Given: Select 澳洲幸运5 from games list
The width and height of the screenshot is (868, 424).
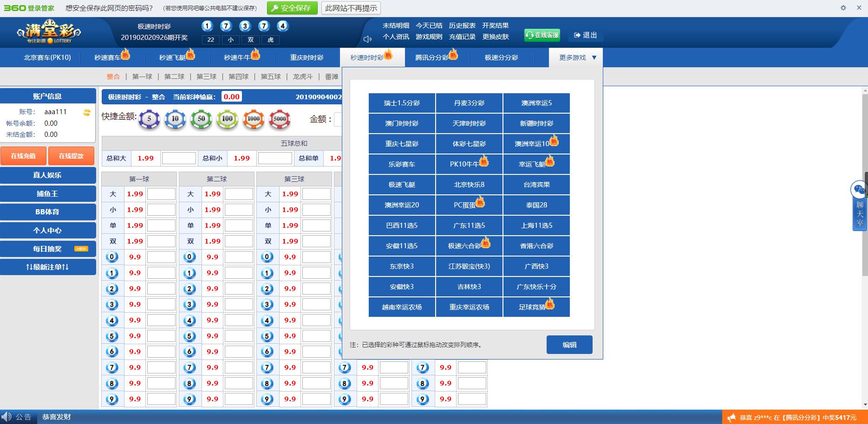Looking at the screenshot, I should pos(536,103).
